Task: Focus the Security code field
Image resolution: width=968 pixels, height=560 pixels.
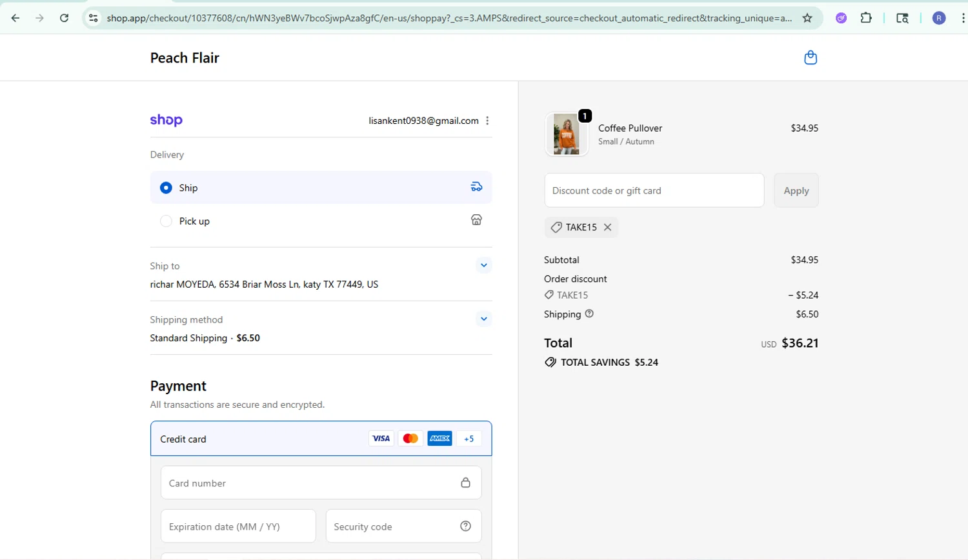Action: coord(404,526)
